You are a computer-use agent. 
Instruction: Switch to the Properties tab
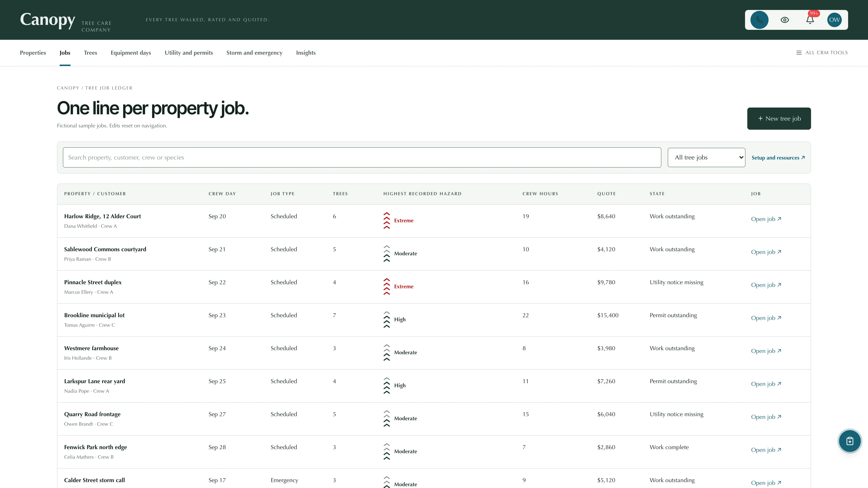[33, 53]
